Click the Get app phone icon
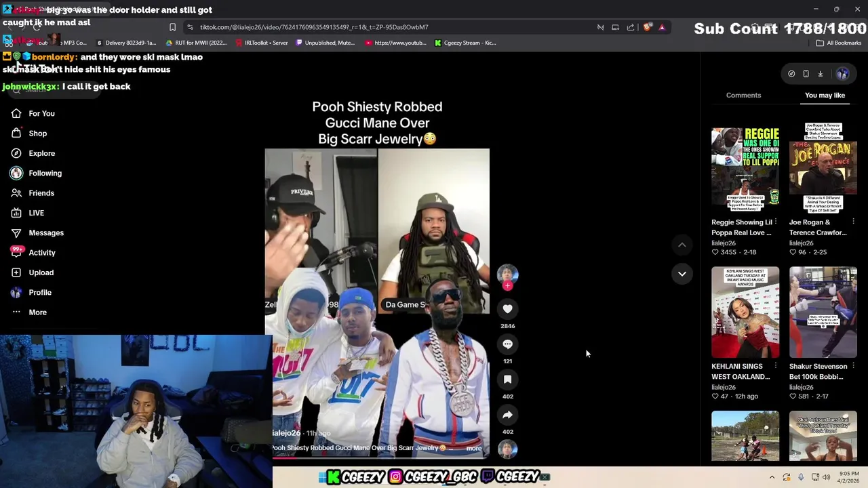 (806, 74)
